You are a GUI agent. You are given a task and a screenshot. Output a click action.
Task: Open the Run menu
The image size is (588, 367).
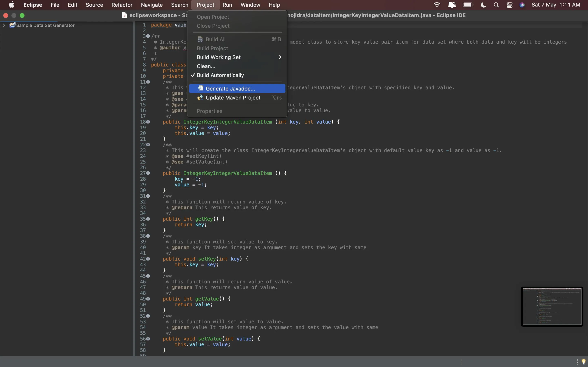point(227,5)
